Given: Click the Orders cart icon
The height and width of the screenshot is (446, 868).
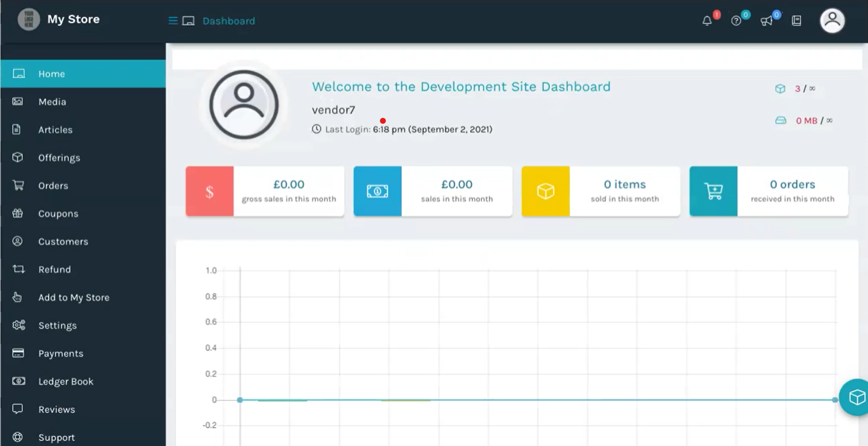Looking at the screenshot, I should pos(19,185).
